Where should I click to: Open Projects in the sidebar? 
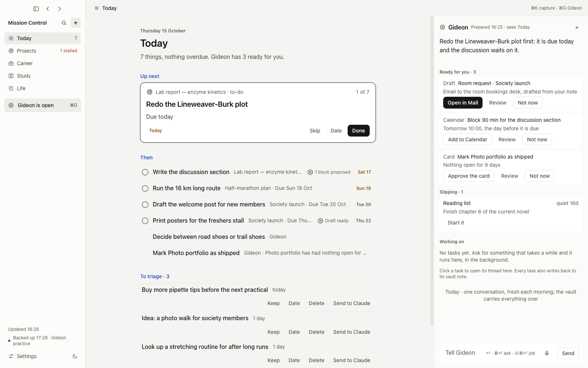point(42,51)
